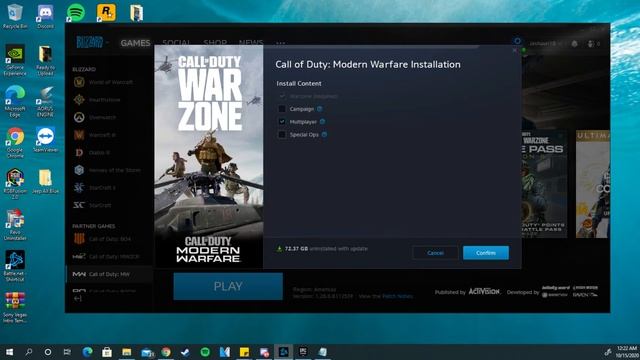
Task: Collapse the games sidebar with arrow icon
Action: pos(78,299)
